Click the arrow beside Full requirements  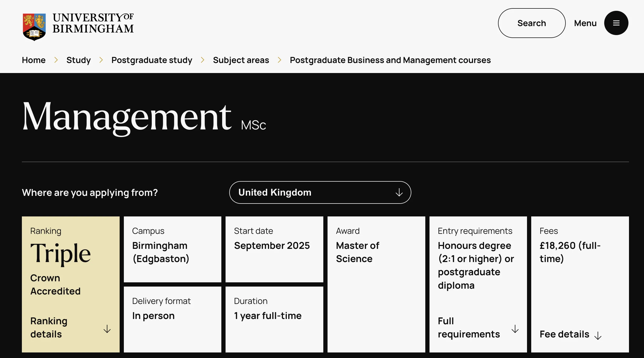coord(515,329)
